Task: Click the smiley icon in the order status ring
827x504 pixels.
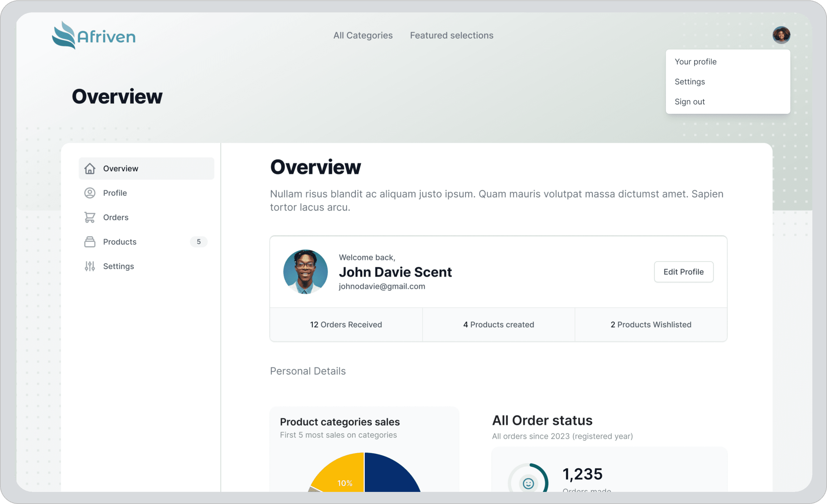Action: (x=528, y=484)
